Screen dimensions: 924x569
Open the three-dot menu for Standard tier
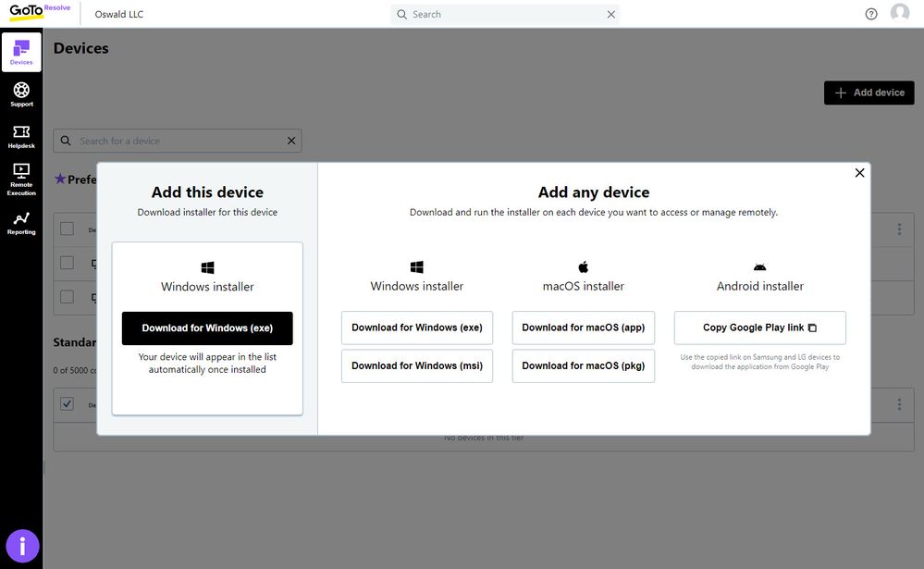(899, 404)
